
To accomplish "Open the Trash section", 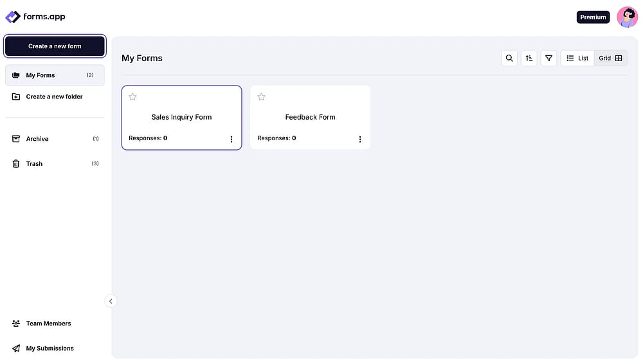I will point(55,163).
